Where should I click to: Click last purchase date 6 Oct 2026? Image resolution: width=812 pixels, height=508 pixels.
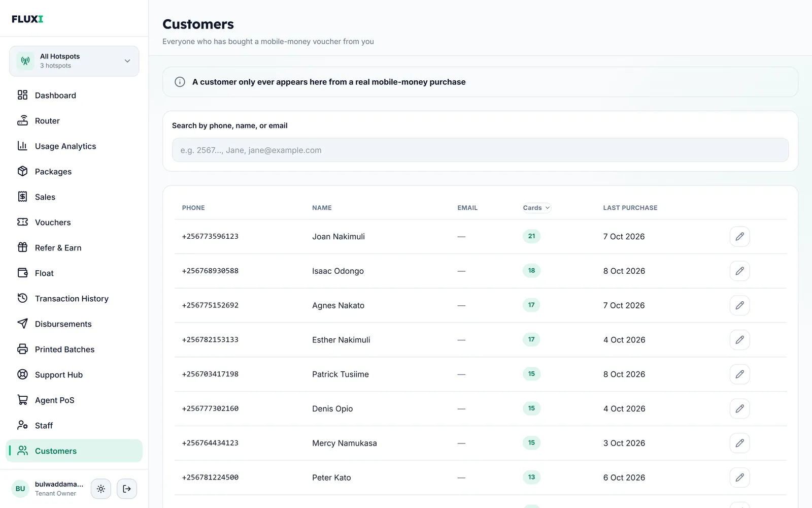click(x=624, y=478)
